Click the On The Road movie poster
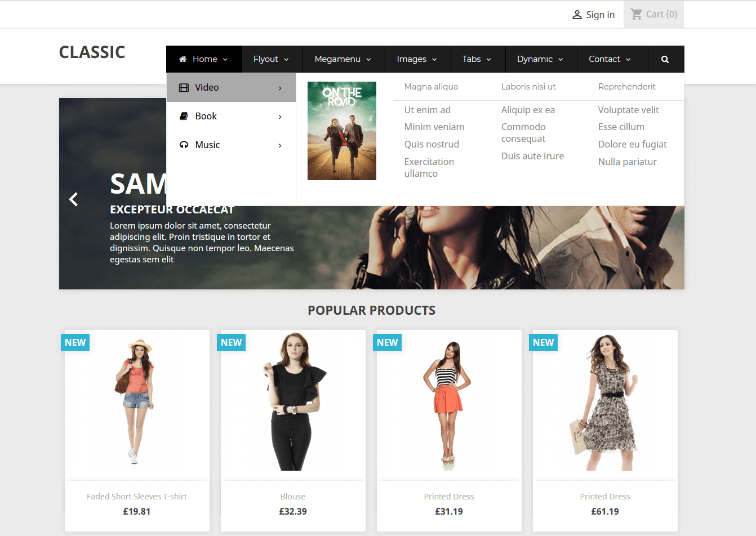The image size is (756, 536). [342, 131]
